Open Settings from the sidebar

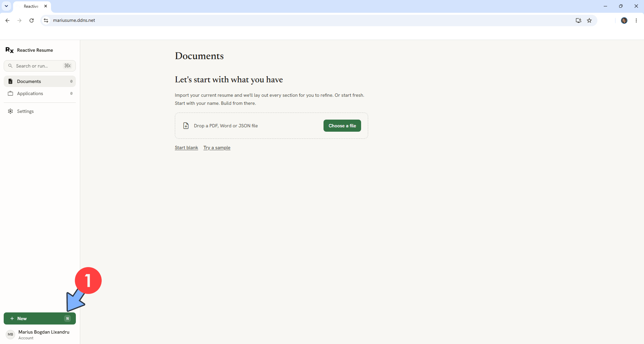point(40,111)
